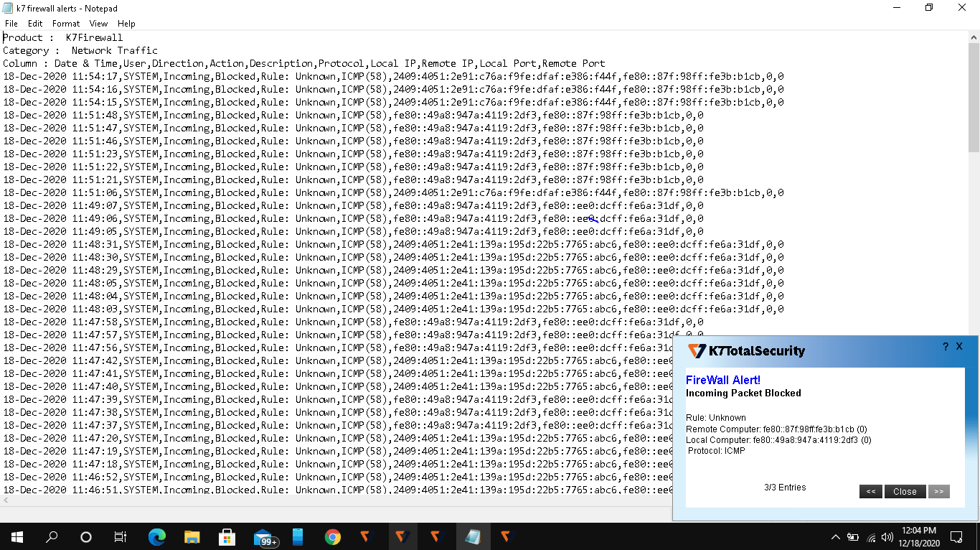The width and height of the screenshot is (980, 550).
Task: Open the View menu in Notepad
Action: coord(99,24)
